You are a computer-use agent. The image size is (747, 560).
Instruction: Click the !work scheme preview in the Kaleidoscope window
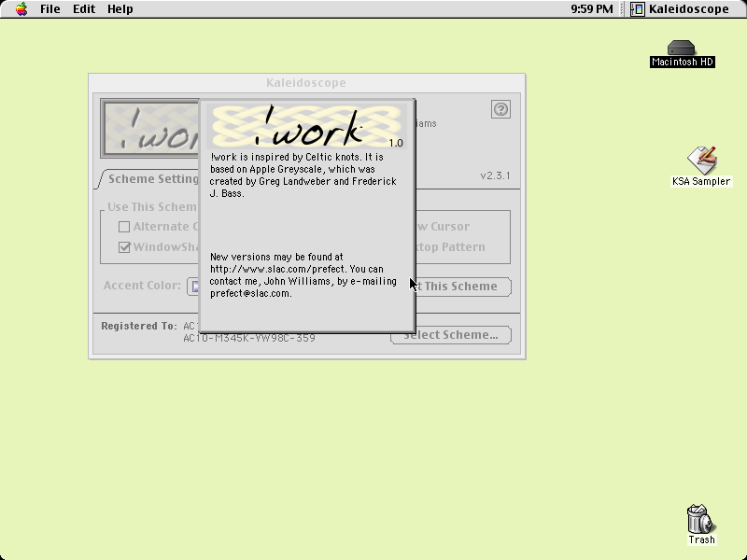pyautogui.click(x=150, y=129)
